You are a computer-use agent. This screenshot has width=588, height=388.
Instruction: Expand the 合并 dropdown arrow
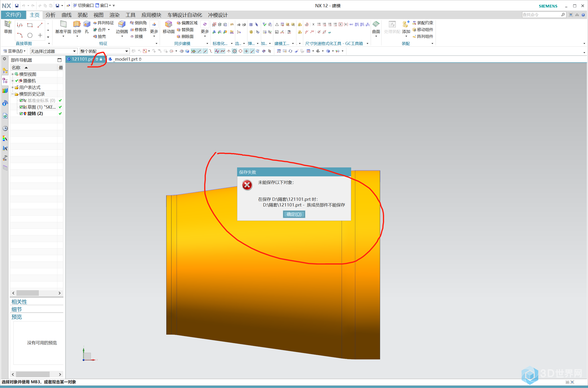click(x=109, y=30)
